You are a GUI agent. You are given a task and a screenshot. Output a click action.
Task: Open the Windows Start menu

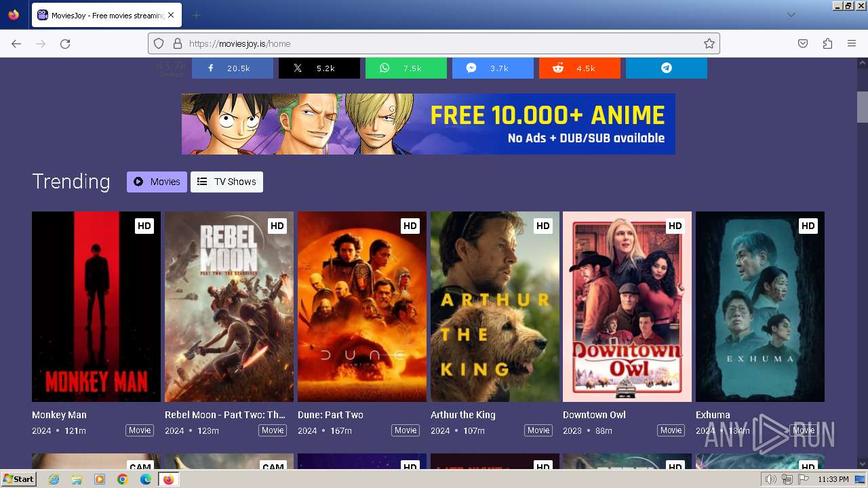click(x=19, y=479)
